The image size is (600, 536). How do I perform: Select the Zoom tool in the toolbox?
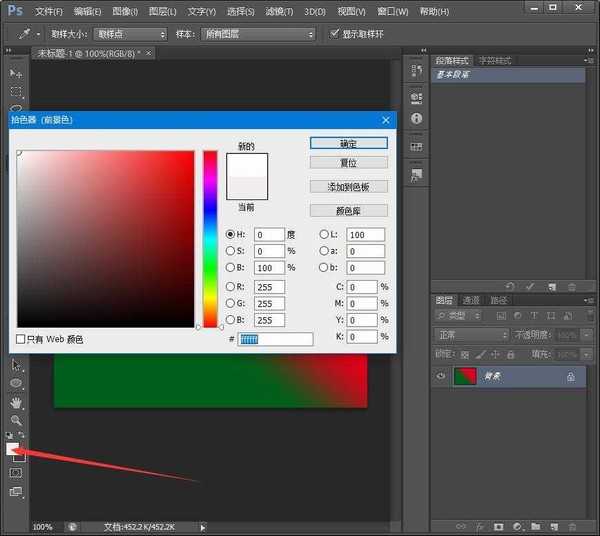point(16,420)
